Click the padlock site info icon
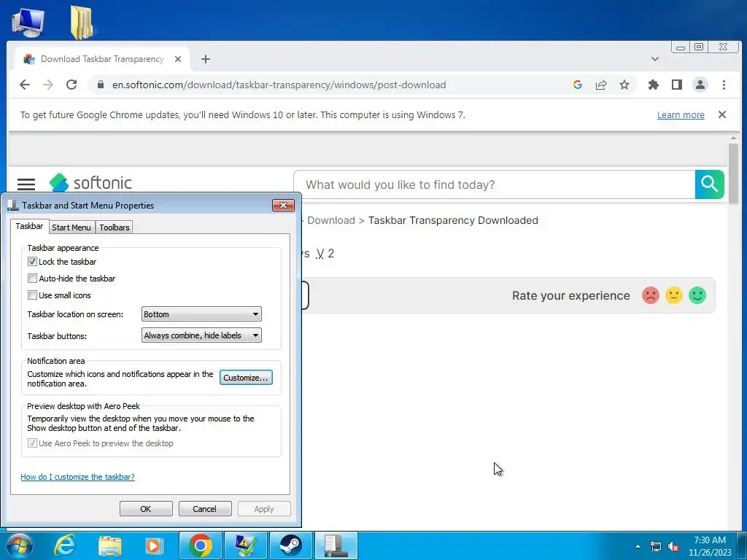This screenshot has height=560, width=747. (x=100, y=85)
